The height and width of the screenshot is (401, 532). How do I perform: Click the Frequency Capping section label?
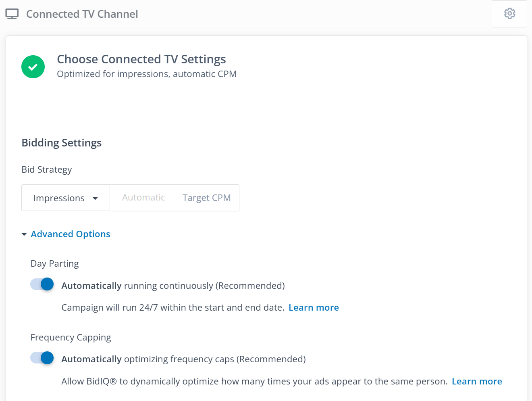(71, 338)
